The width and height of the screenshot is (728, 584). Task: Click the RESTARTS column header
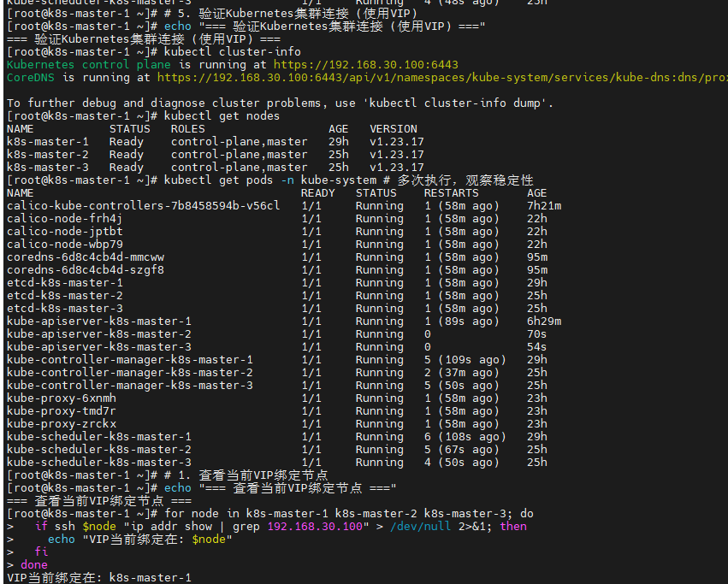tap(452, 192)
